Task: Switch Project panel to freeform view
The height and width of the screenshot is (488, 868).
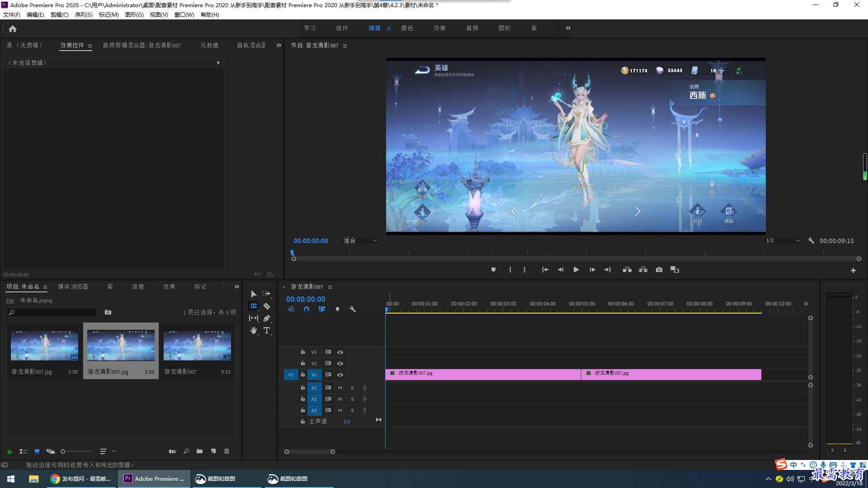Action: point(51,451)
